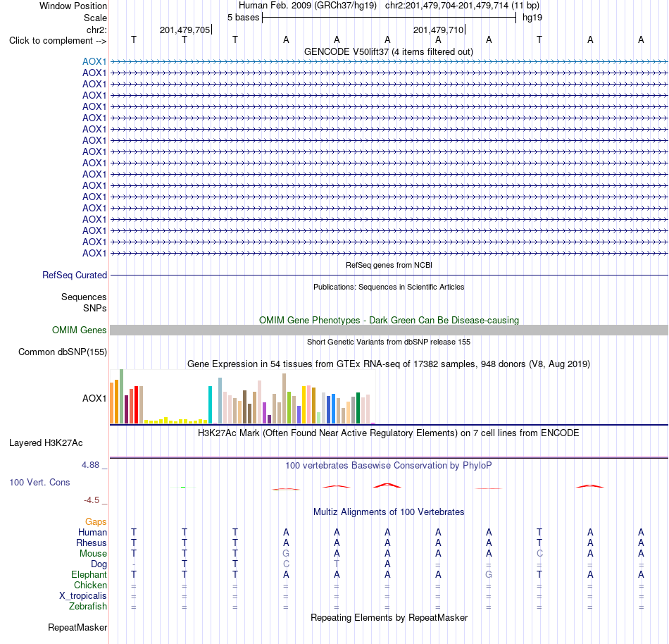Screen dimensions: 669x644
Task: Click the Common dbSNP(155) track label
Action: 62,352
